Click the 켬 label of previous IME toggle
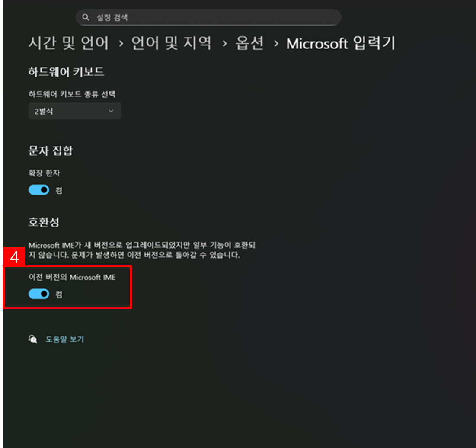This screenshot has height=448, width=476. [x=59, y=294]
